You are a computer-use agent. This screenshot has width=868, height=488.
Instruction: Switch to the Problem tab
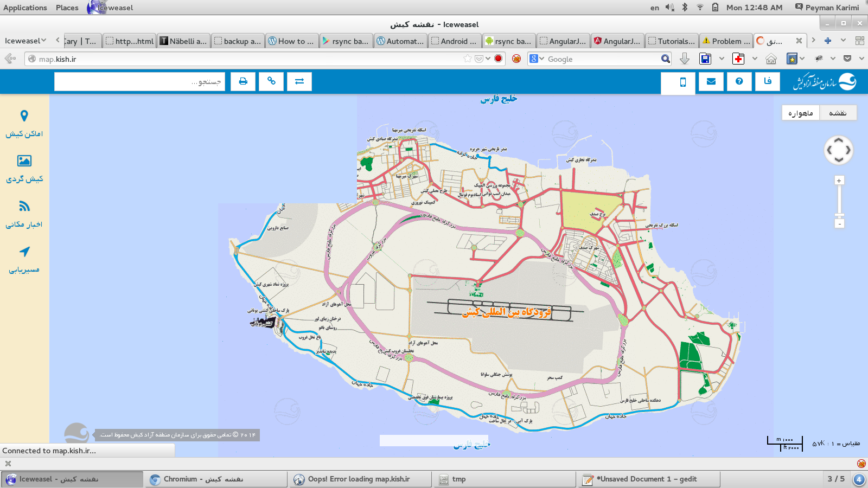point(726,41)
